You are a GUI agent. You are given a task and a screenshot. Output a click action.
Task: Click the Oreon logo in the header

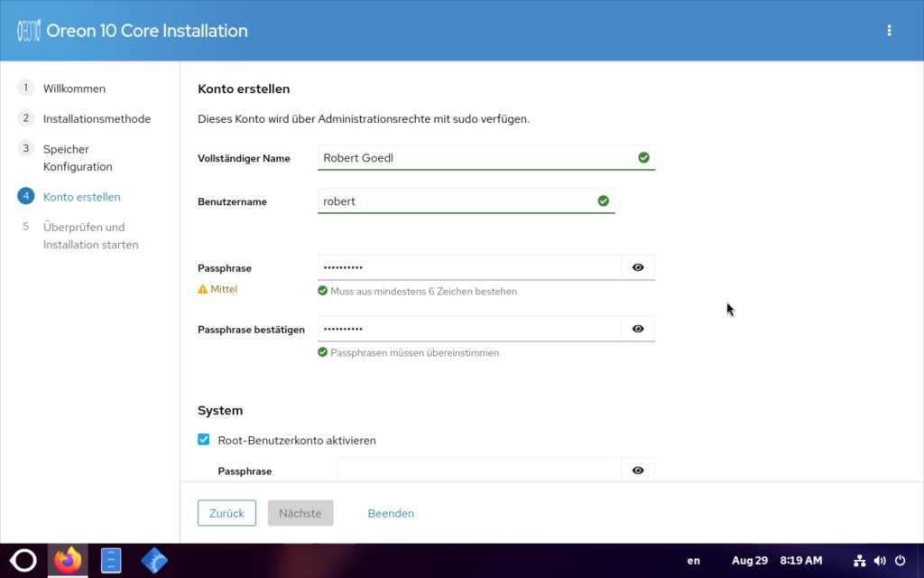pyautogui.click(x=28, y=31)
